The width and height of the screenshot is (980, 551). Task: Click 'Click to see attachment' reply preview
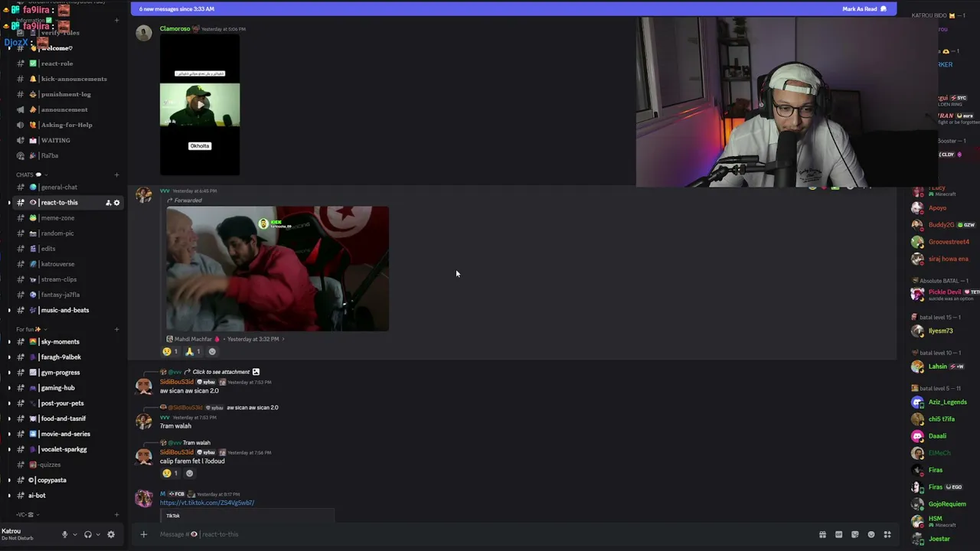click(221, 372)
